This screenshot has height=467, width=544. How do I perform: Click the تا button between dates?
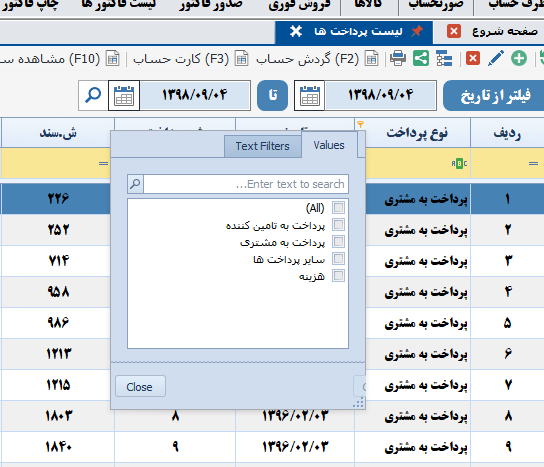[x=272, y=95]
